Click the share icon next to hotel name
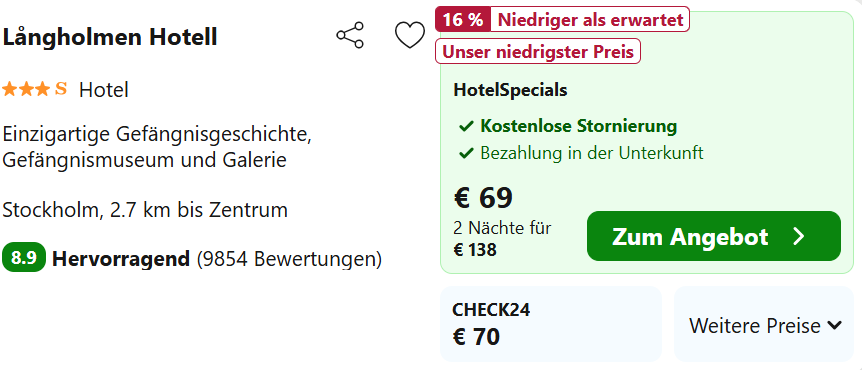Viewport: 862px width, 370px height. [350, 36]
